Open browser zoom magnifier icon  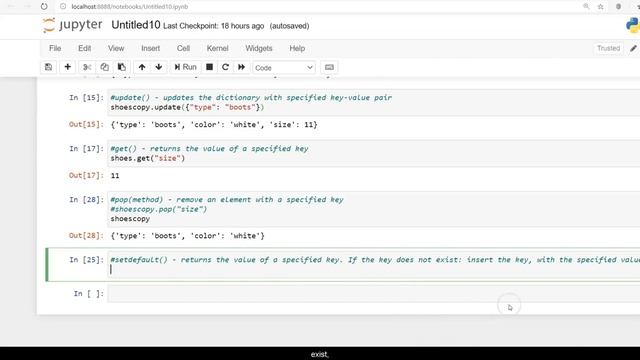(586, 7)
